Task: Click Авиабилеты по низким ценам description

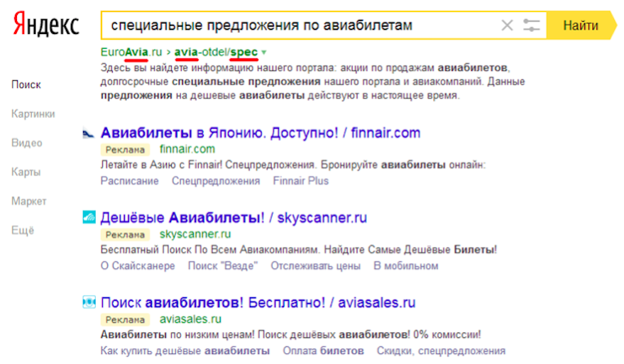Action: [290, 335]
